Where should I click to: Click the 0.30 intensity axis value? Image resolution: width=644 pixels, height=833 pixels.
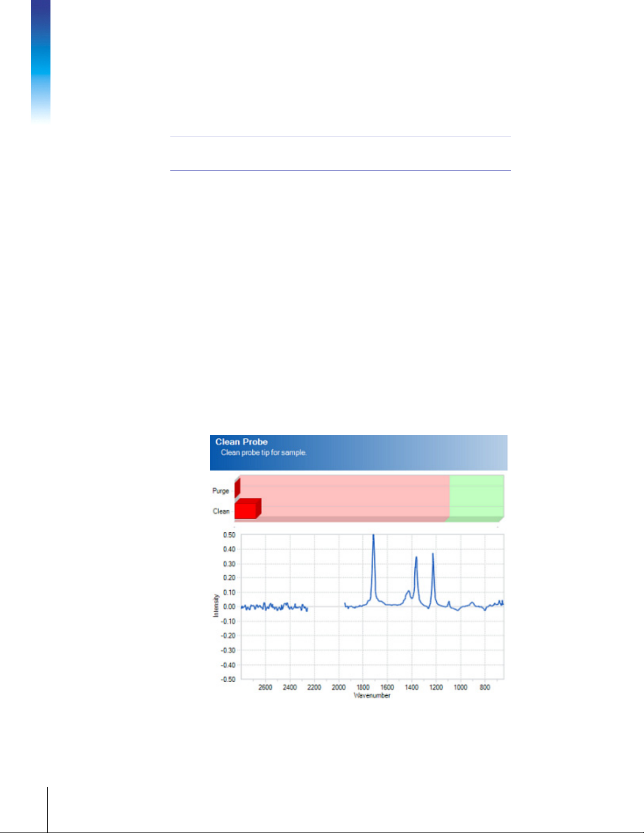229,564
